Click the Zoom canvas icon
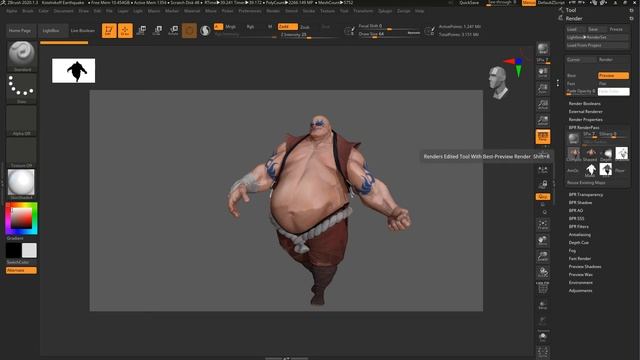640x360 pixels. click(543, 89)
